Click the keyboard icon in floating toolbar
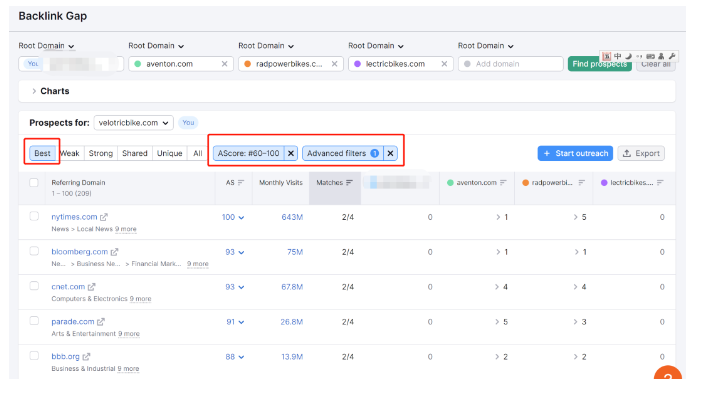 point(650,56)
